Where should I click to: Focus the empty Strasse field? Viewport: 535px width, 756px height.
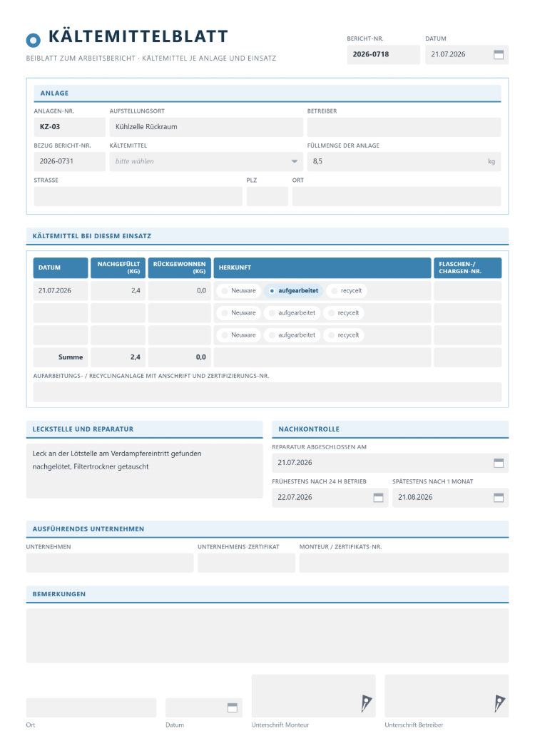pyautogui.click(x=138, y=196)
